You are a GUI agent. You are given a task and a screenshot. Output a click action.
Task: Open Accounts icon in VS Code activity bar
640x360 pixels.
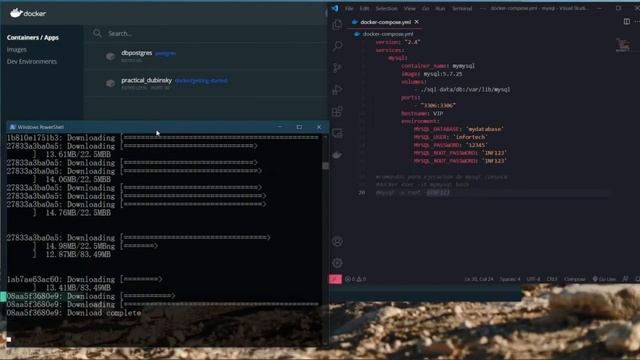(x=337, y=242)
